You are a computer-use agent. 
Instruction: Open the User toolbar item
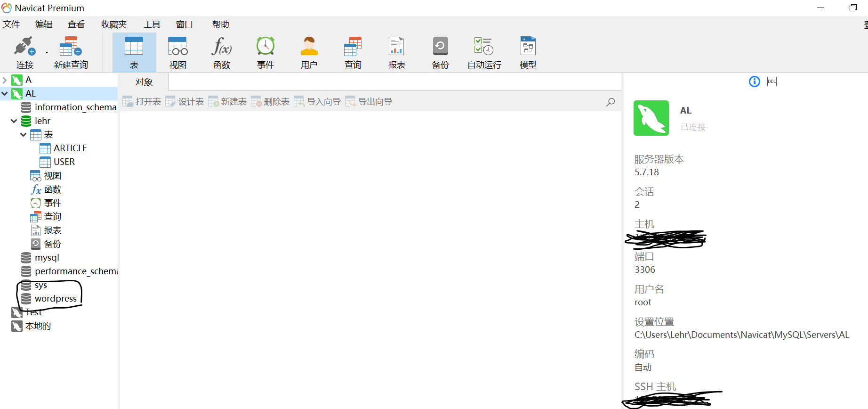click(x=309, y=52)
